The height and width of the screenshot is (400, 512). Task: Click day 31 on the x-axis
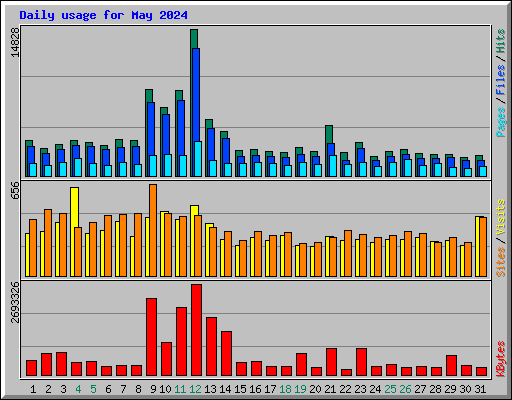[x=480, y=389]
